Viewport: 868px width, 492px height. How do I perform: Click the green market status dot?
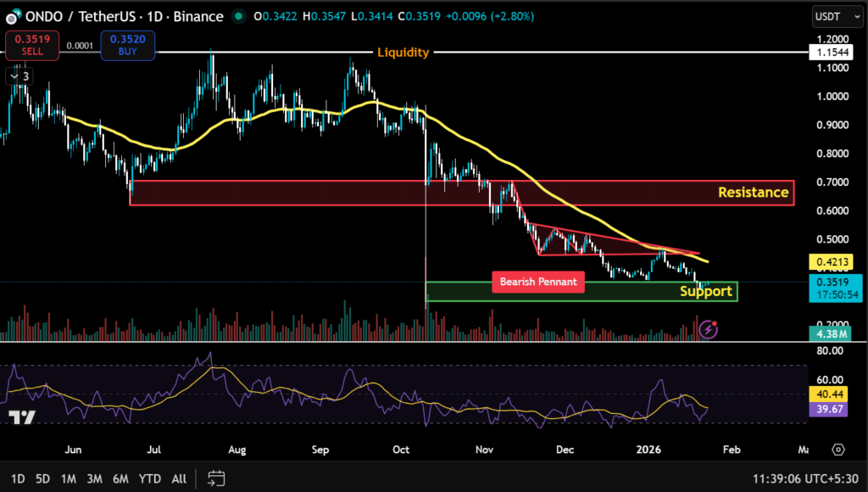(240, 16)
